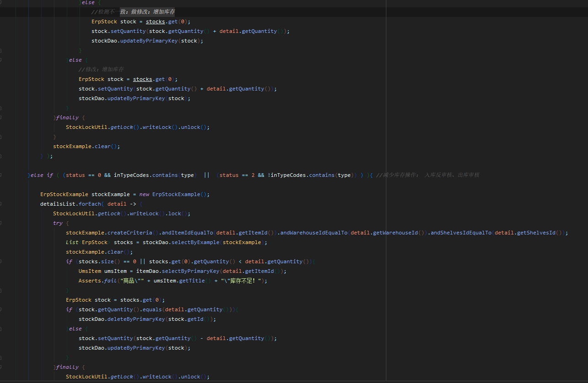Click 'selectByExample' method name
Image resolution: width=588 pixels, height=383 pixels.
coord(195,242)
